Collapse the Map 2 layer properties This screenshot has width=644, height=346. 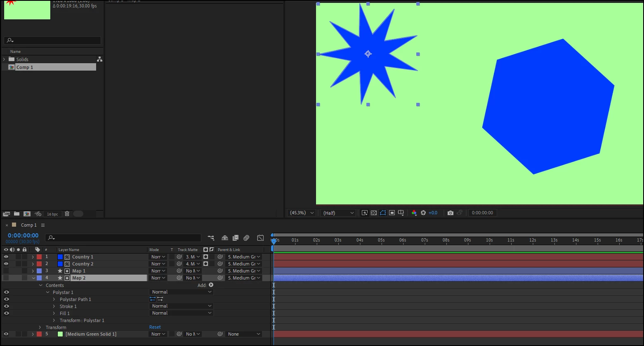(x=33, y=278)
